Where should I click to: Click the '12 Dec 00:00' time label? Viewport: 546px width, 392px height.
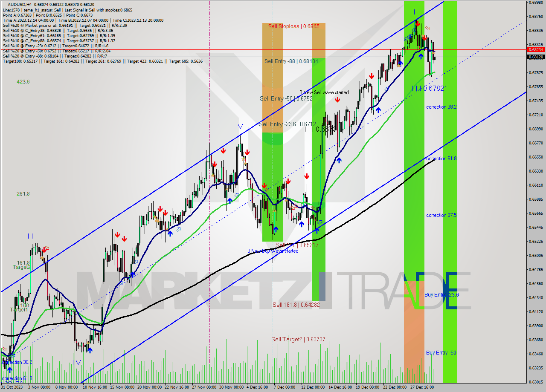click(314, 387)
